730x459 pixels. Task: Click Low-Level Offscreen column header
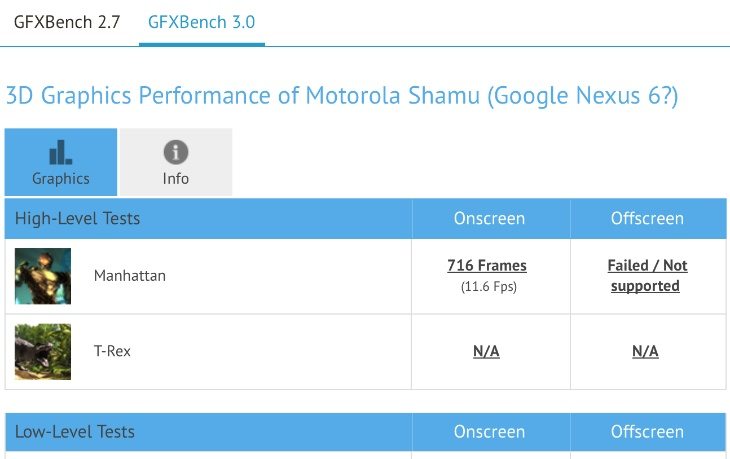coord(647,432)
